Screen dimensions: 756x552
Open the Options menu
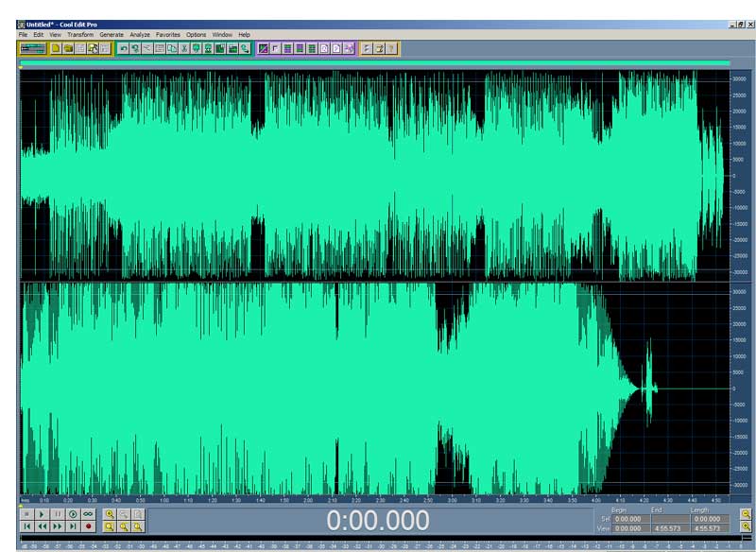(196, 35)
